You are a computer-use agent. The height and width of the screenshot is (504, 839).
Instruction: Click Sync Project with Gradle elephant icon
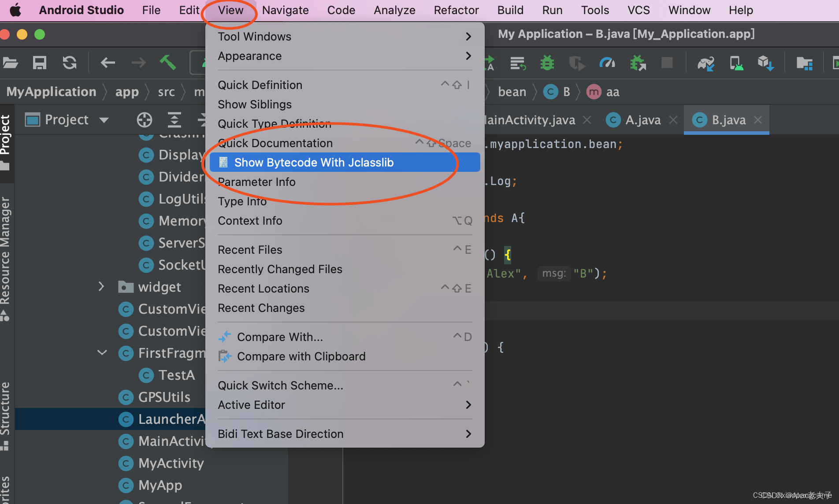pyautogui.click(x=706, y=63)
